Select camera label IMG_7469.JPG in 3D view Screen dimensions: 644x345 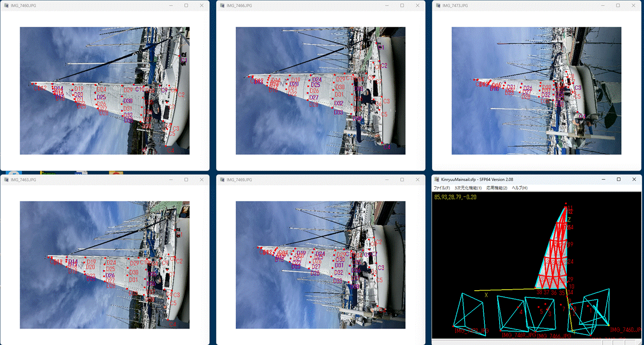coord(519,335)
